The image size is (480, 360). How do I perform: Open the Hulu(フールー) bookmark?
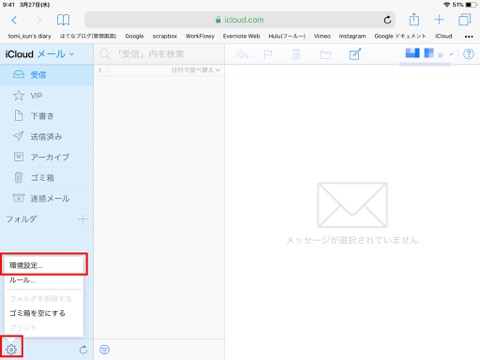click(287, 36)
